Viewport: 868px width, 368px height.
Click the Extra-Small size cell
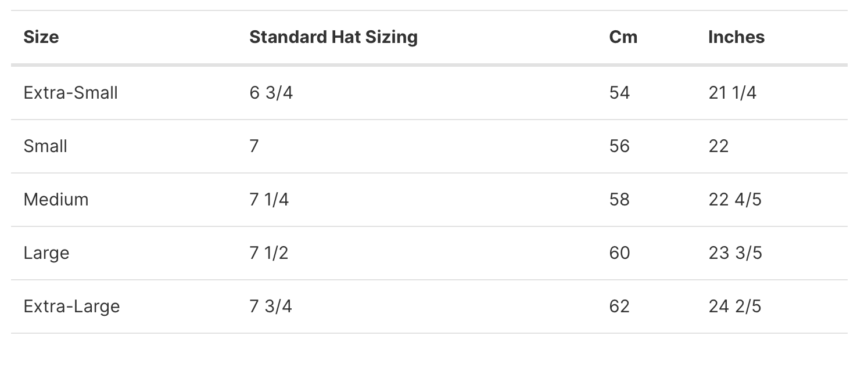[71, 93]
